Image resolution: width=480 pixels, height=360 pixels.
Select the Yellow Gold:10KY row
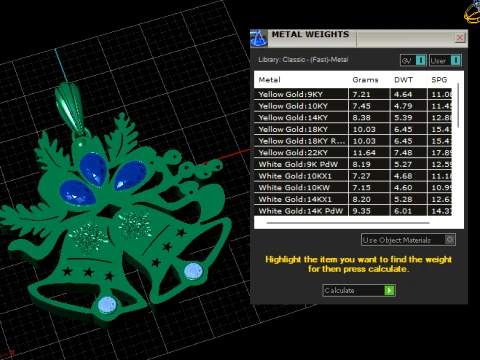click(353, 106)
